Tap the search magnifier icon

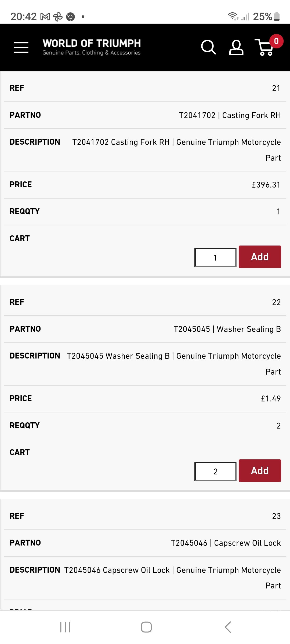(x=208, y=47)
